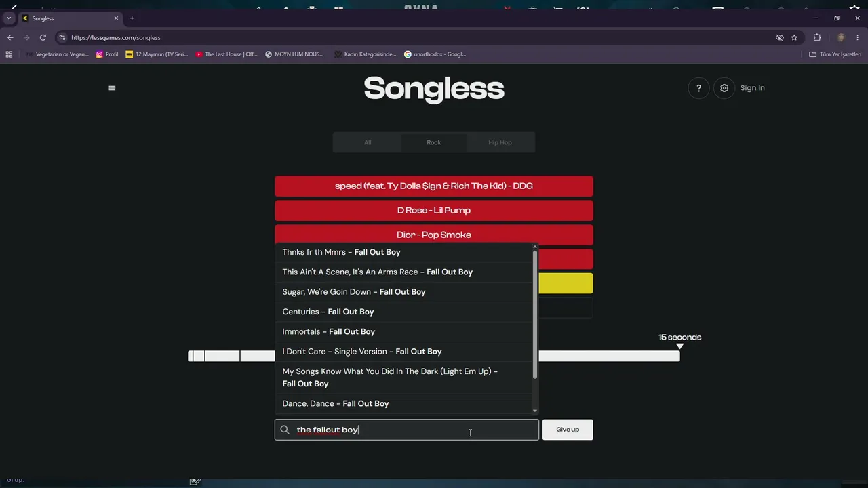
Task: Click the scrollbar up arrow in suggestions
Action: tap(535, 247)
